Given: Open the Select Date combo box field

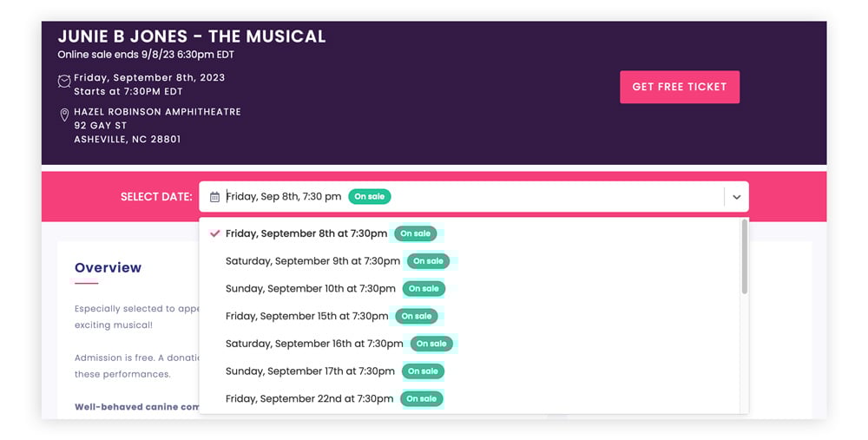Looking at the screenshot, I should click(x=474, y=196).
